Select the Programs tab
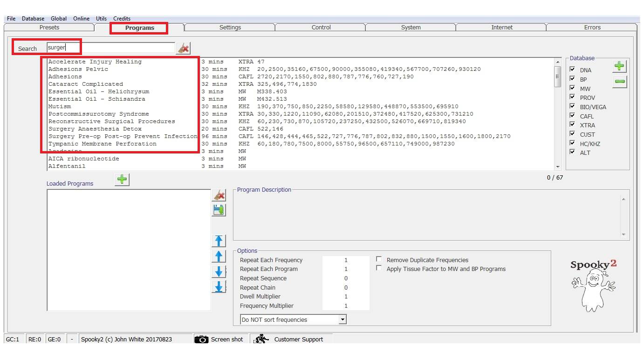 tap(139, 28)
